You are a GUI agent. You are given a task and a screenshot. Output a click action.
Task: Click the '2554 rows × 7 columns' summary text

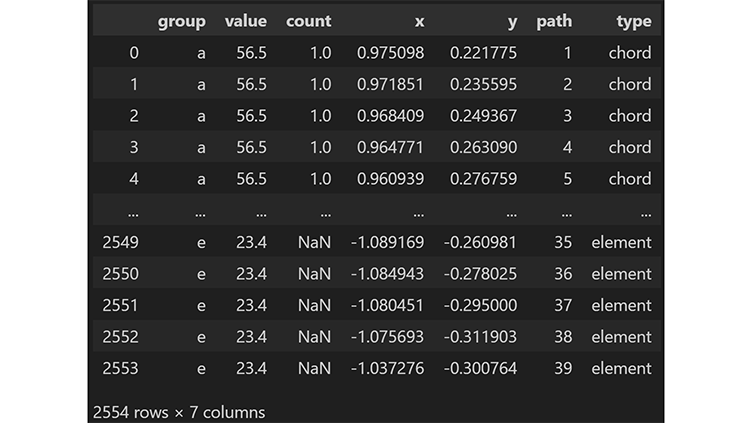coord(179,411)
